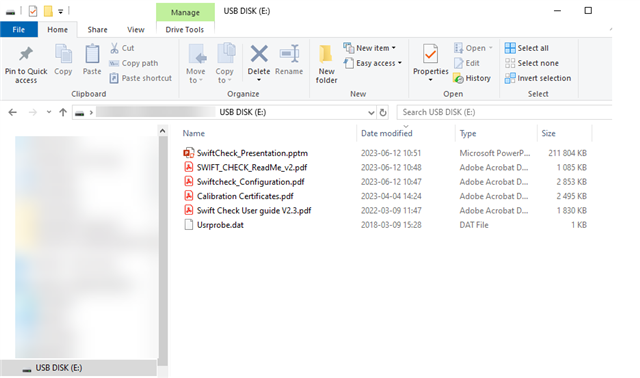Select USB DISK (E:) in navigation pane

coord(78,368)
